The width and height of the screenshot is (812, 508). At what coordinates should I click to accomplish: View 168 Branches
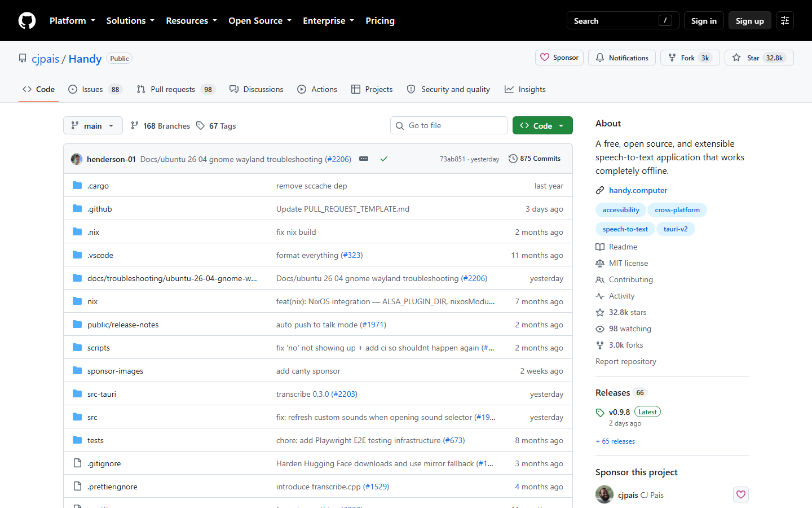[160, 126]
